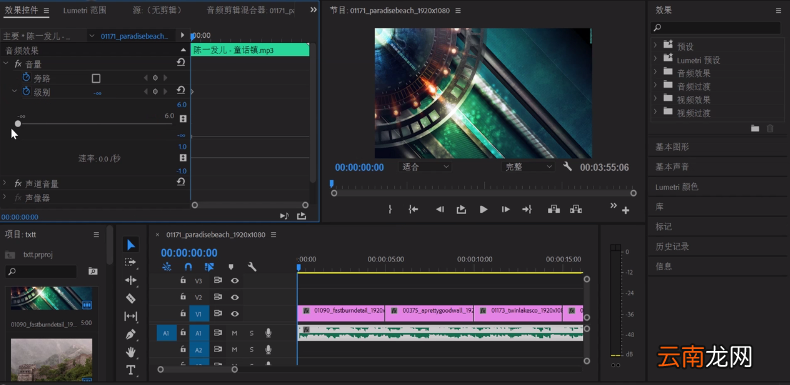Switch to the 源:(无剪辑) tab
The height and width of the screenshot is (385, 790).
coord(157,11)
